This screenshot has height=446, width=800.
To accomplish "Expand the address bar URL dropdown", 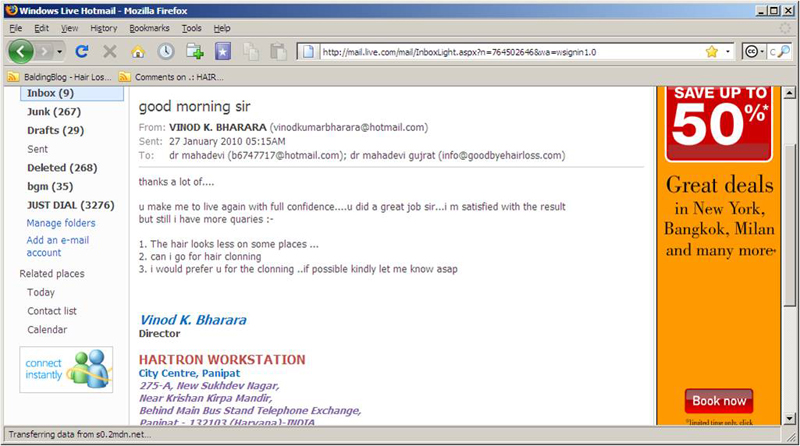I will point(728,50).
